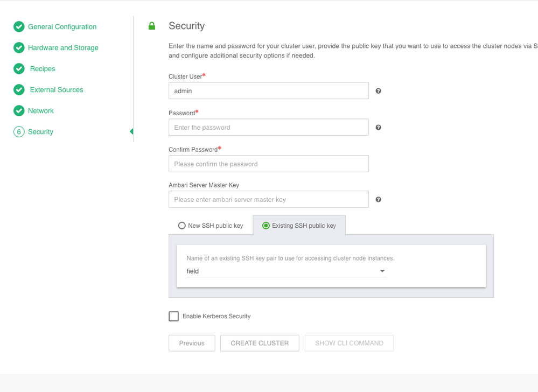
Task: Click the green checkmark for General Configuration
Action: [19, 26]
